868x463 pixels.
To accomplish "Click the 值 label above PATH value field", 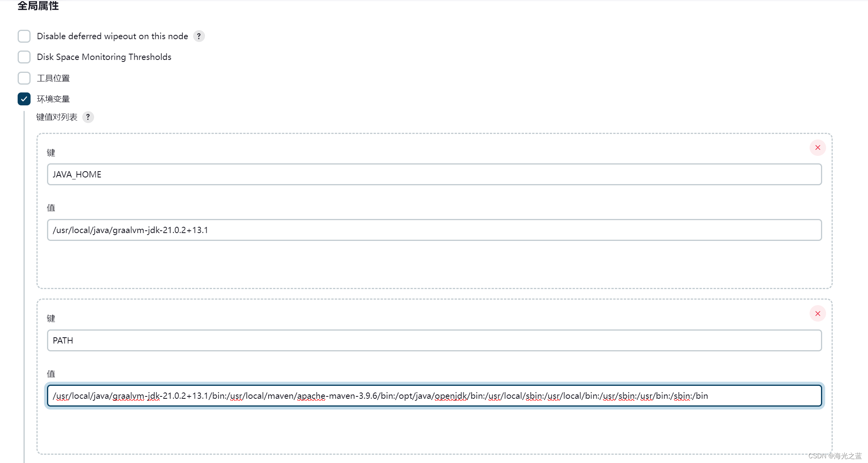I will (x=51, y=374).
